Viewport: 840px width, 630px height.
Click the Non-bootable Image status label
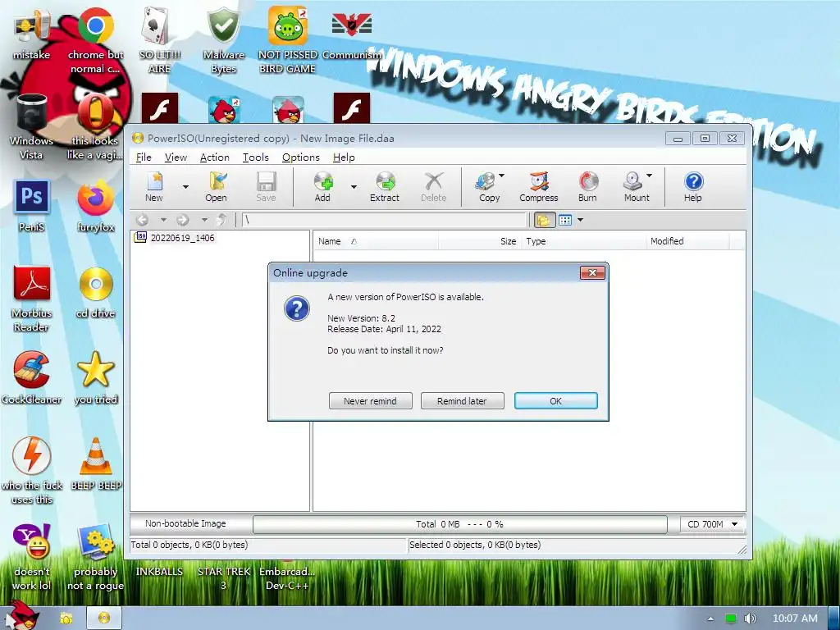(x=185, y=523)
